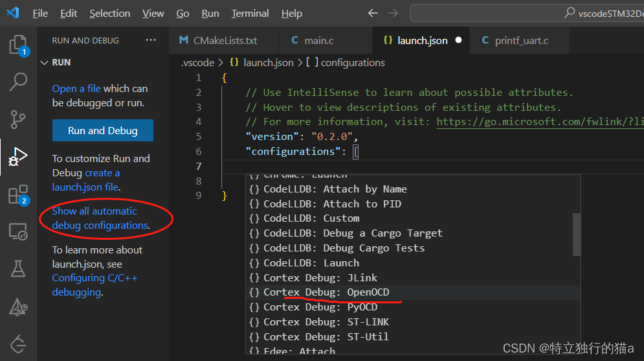Select 'Cortex Debug: ST-LINK' suggestion
This screenshot has height=361, width=644.
click(413, 322)
